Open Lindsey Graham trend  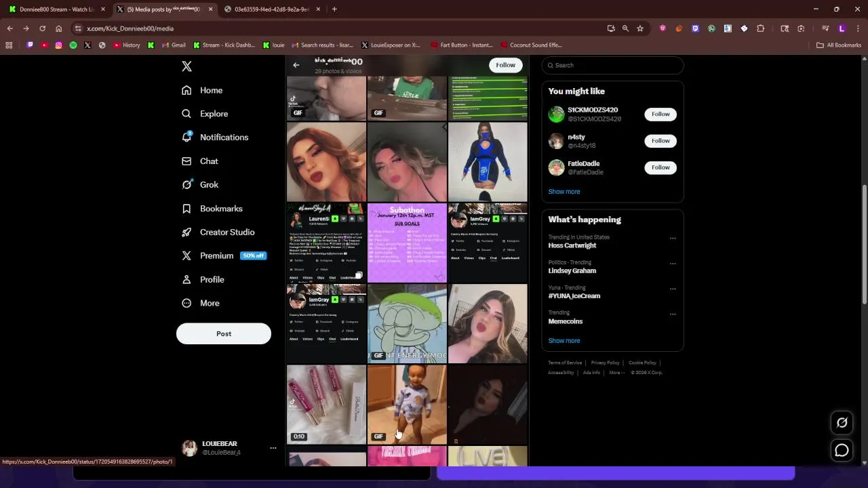572,270
